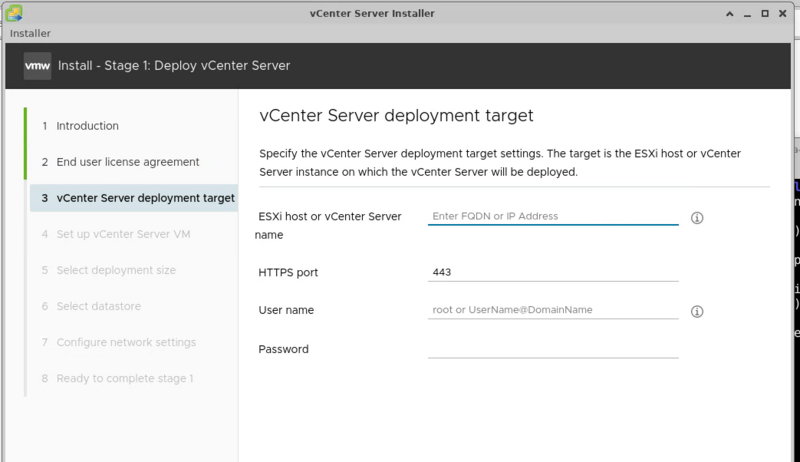Click the 'HTTPS port' label
This screenshot has height=462, width=800.
click(288, 273)
